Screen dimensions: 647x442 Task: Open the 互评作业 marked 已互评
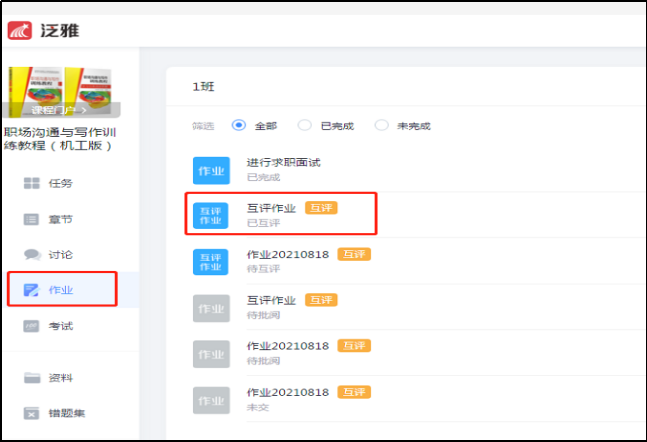273,208
